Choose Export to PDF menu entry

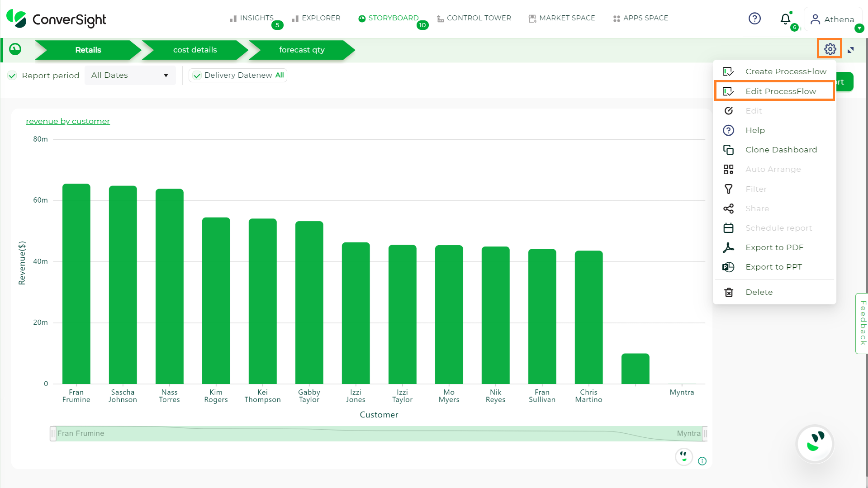[774, 247]
